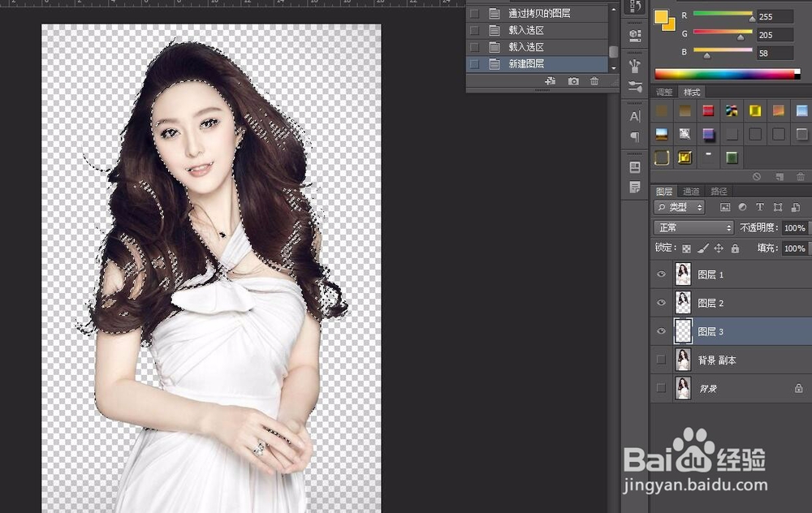The height and width of the screenshot is (513, 812).
Task: Filter layers by adjustment layers icon
Action: (x=743, y=207)
